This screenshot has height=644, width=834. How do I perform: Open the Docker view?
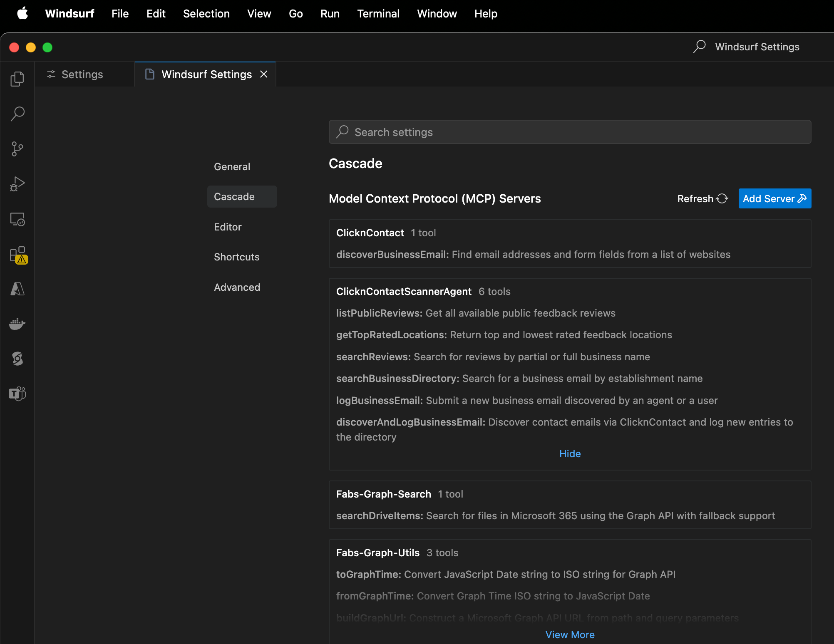tap(17, 324)
